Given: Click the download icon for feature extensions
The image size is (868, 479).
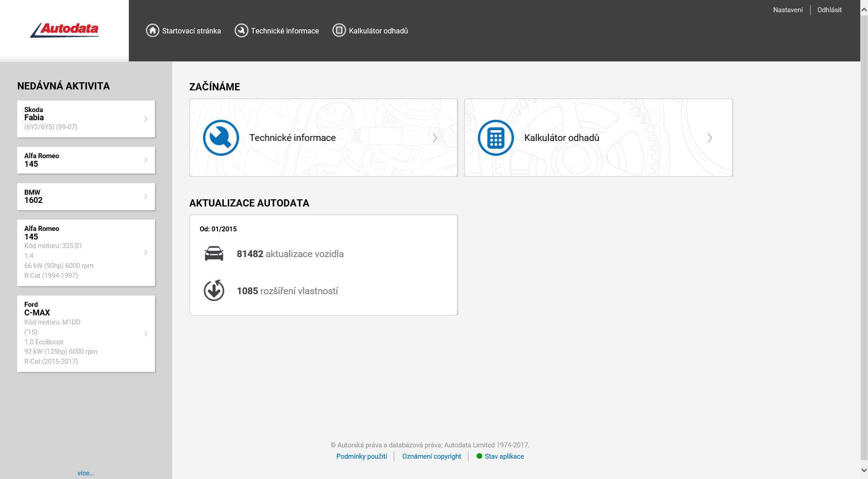Looking at the screenshot, I should click(x=214, y=291).
